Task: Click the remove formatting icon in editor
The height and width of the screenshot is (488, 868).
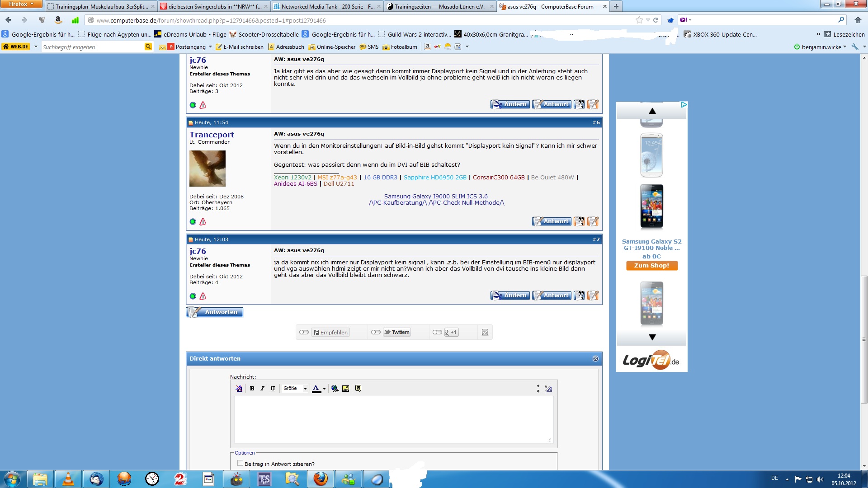Action: pyautogui.click(x=239, y=389)
